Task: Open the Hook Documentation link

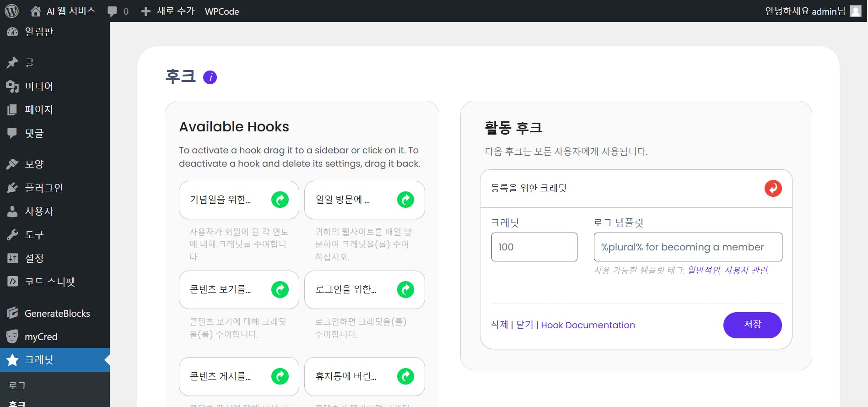Action: coord(588,325)
